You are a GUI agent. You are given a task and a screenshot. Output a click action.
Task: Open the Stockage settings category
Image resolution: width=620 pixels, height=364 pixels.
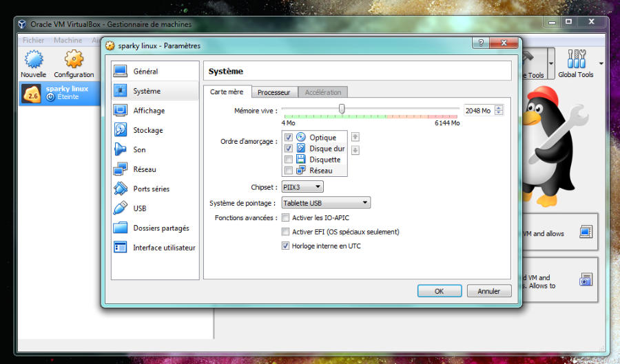pos(155,130)
